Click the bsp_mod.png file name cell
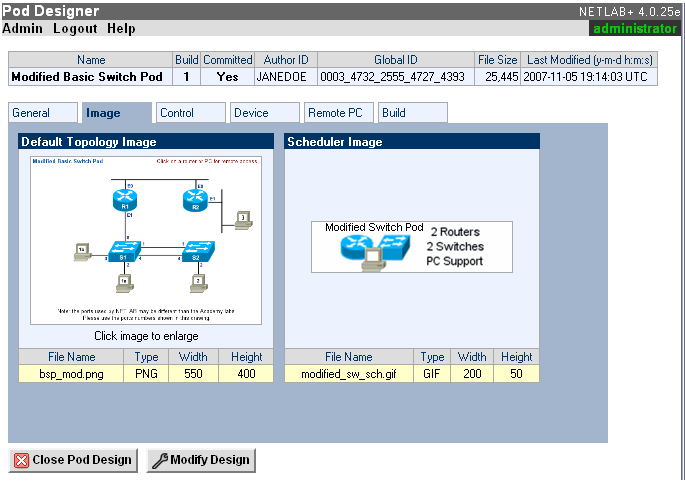This screenshot has height=482, width=685. tap(71, 373)
